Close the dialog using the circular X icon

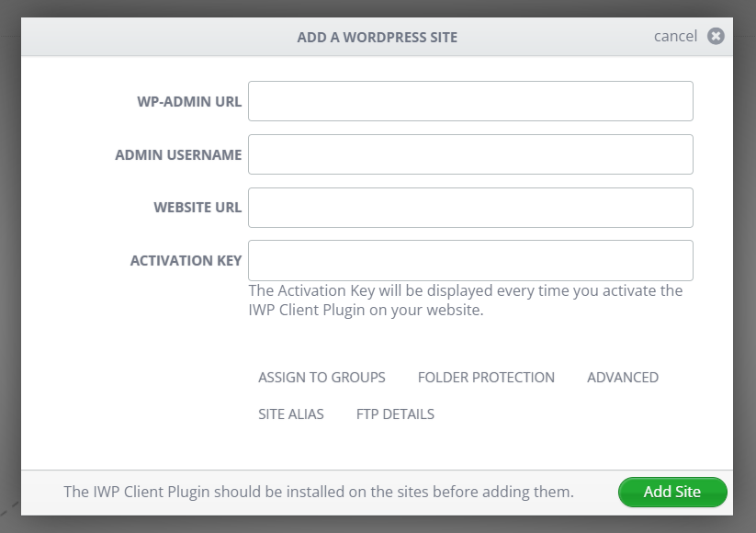716,36
